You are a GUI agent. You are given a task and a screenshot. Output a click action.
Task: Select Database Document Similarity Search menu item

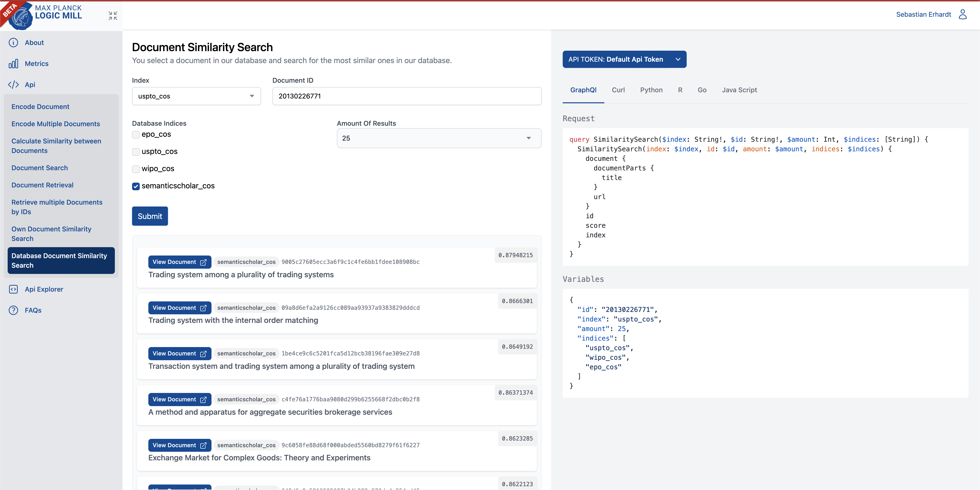(61, 261)
